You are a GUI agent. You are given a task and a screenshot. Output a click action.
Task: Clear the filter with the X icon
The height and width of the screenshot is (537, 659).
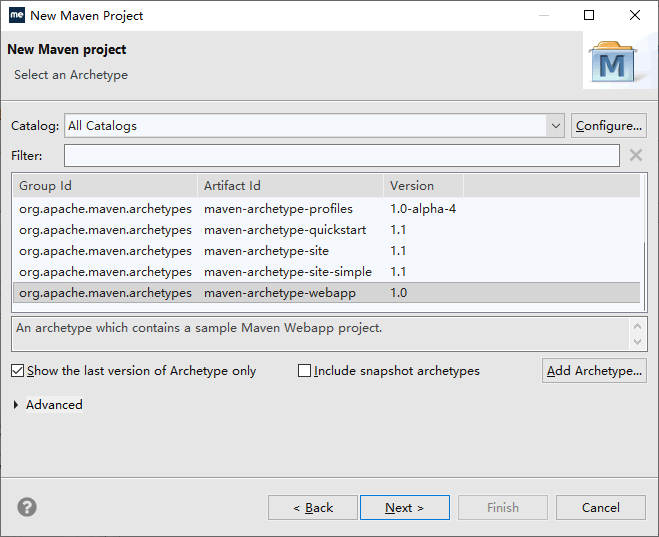(635, 155)
